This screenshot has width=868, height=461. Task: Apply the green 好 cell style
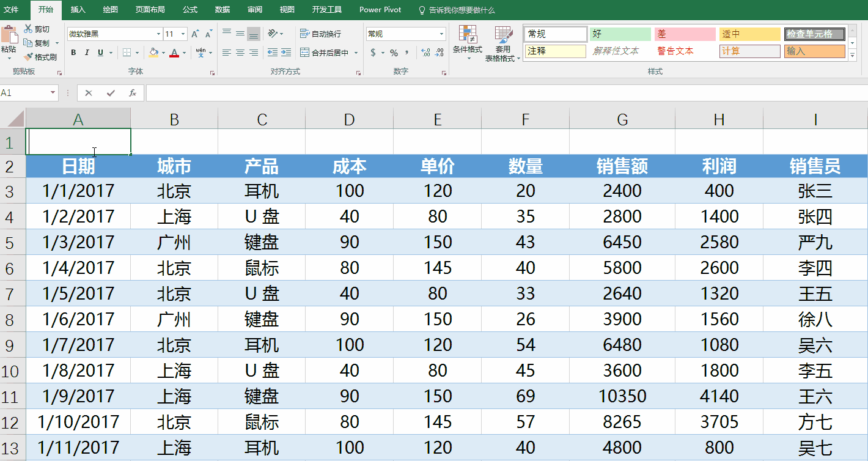point(620,34)
